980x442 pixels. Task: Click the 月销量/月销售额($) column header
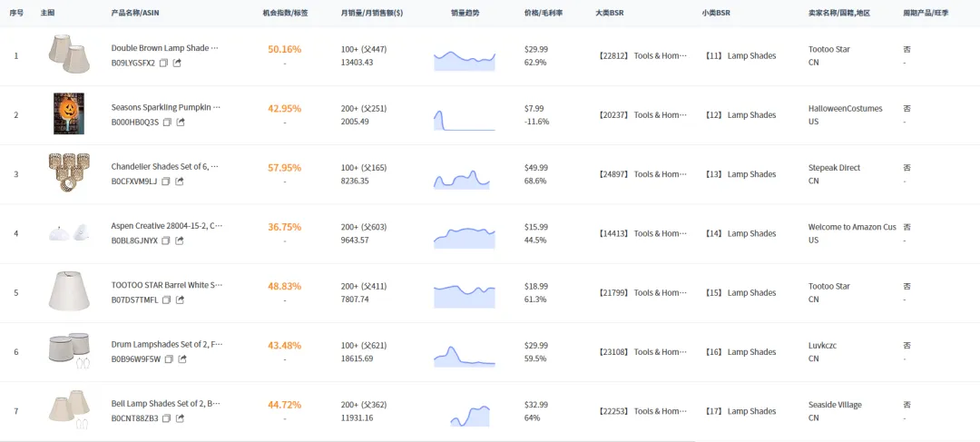pos(372,13)
